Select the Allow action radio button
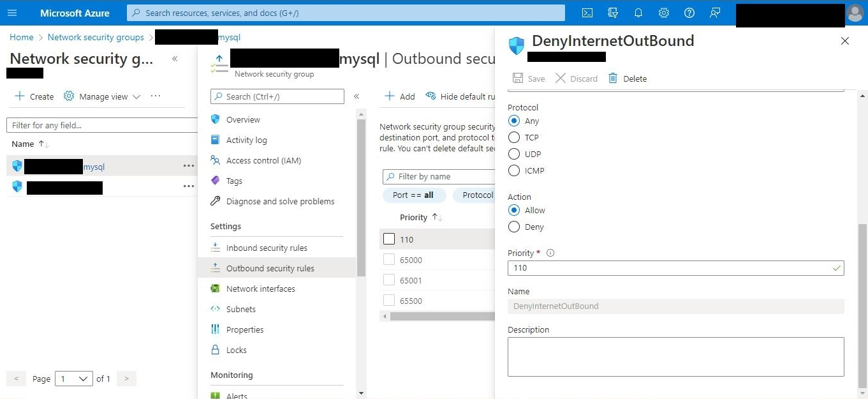 tap(514, 210)
